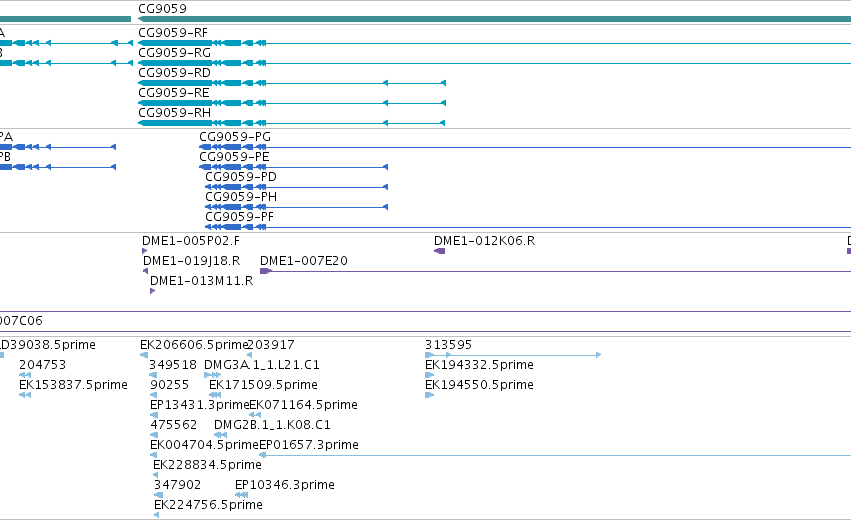
Task: Select the EK153837.5prime EST label
Action: [73, 385]
